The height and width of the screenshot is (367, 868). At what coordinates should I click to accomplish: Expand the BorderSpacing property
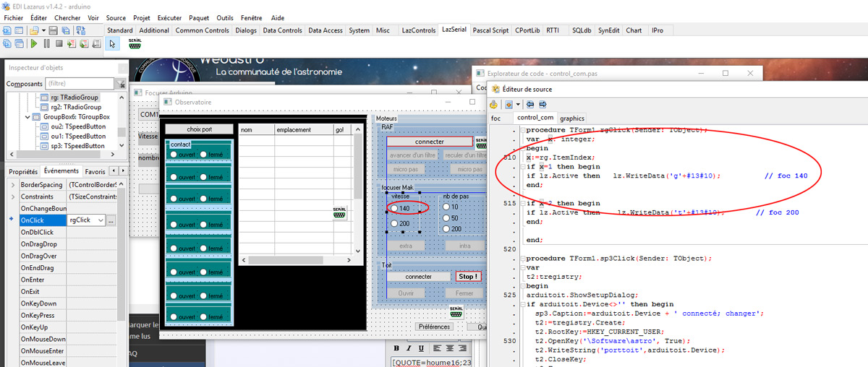coord(12,185)
